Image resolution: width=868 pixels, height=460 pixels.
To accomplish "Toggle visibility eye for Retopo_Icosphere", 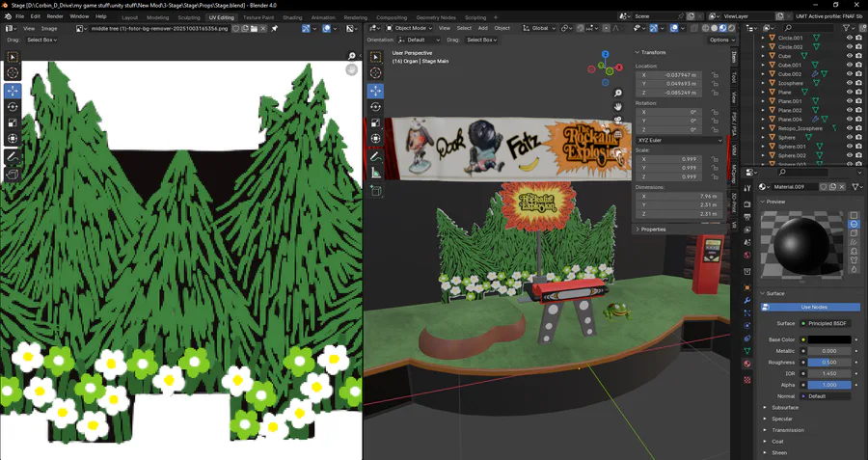I will (x=850, y=128).
